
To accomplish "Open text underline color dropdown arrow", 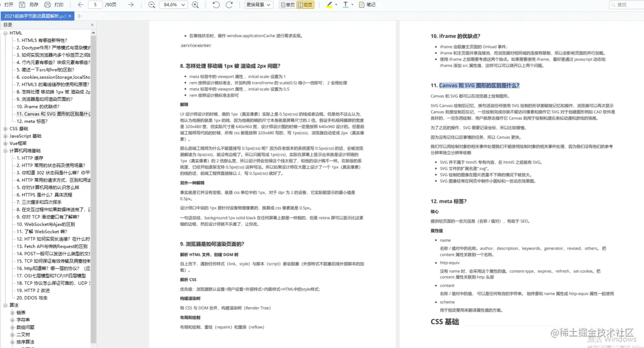I will click(x=352, y=5).
